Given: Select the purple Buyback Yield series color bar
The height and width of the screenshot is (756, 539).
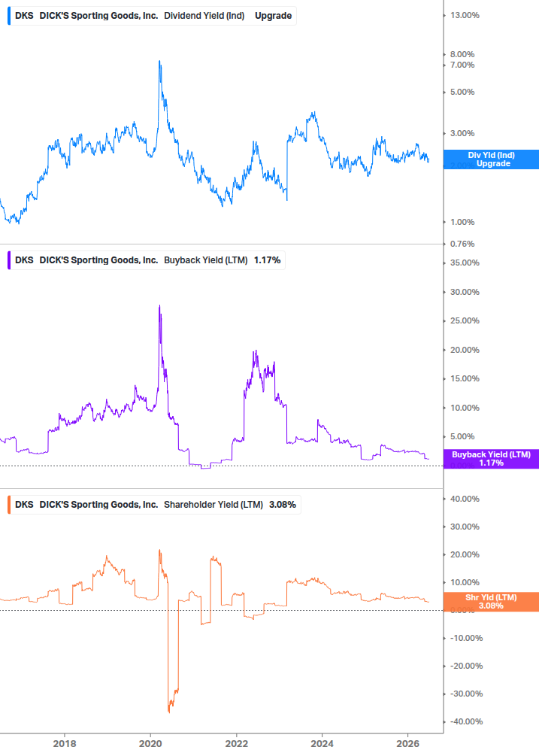Looking at the screenshot, I should click(x=9, y=260).
